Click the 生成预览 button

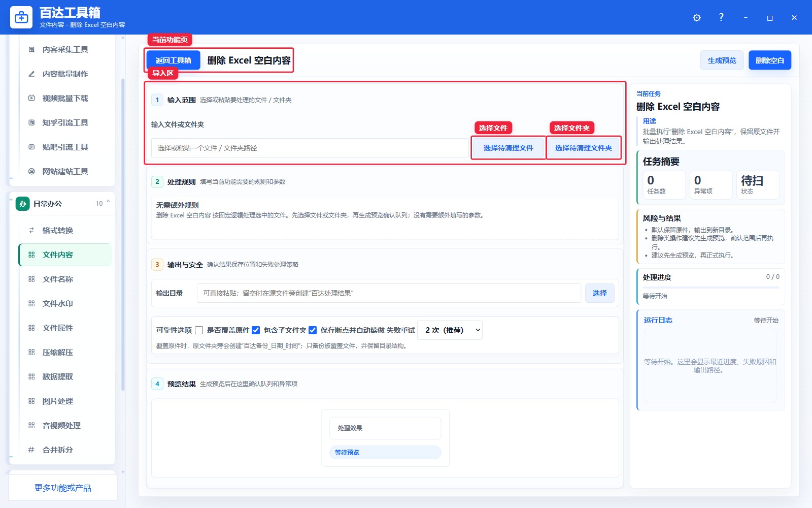coord(722,60)
